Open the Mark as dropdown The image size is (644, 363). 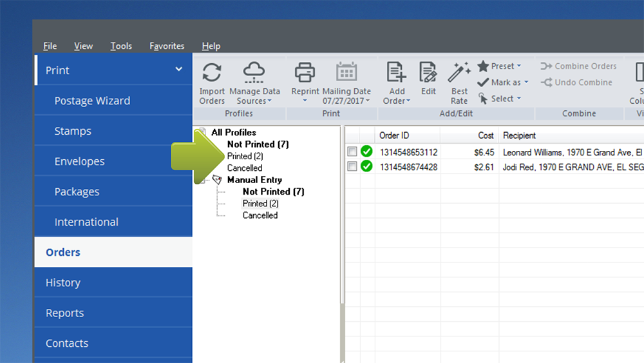click(503, 83)
